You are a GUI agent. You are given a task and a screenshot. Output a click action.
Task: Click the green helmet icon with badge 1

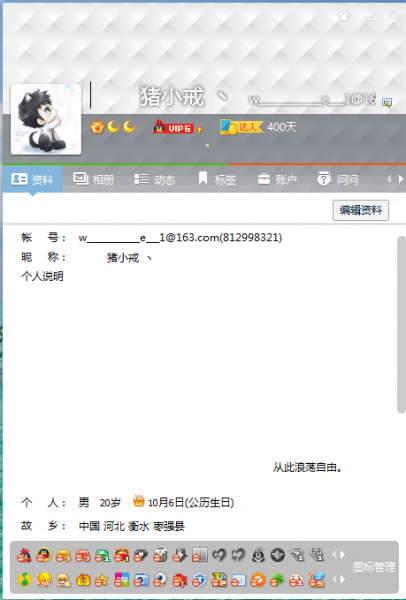pos(102,554)
